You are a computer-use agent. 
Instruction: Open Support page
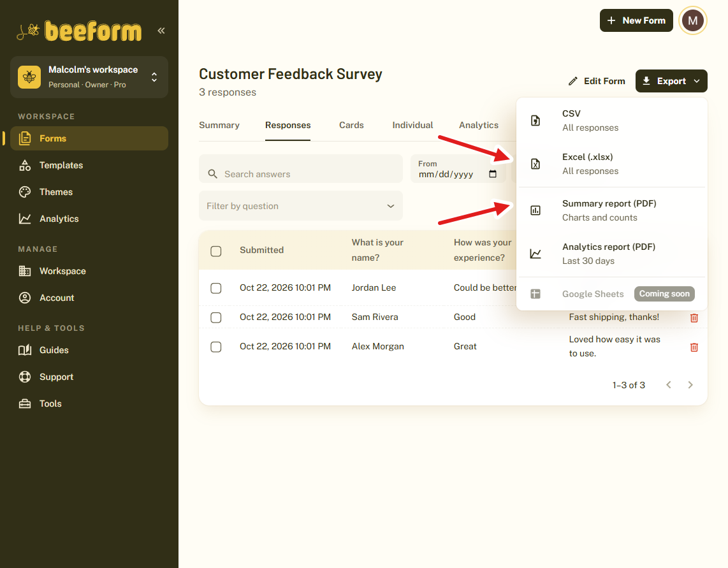pyautogui.click(x=89, y=377)
